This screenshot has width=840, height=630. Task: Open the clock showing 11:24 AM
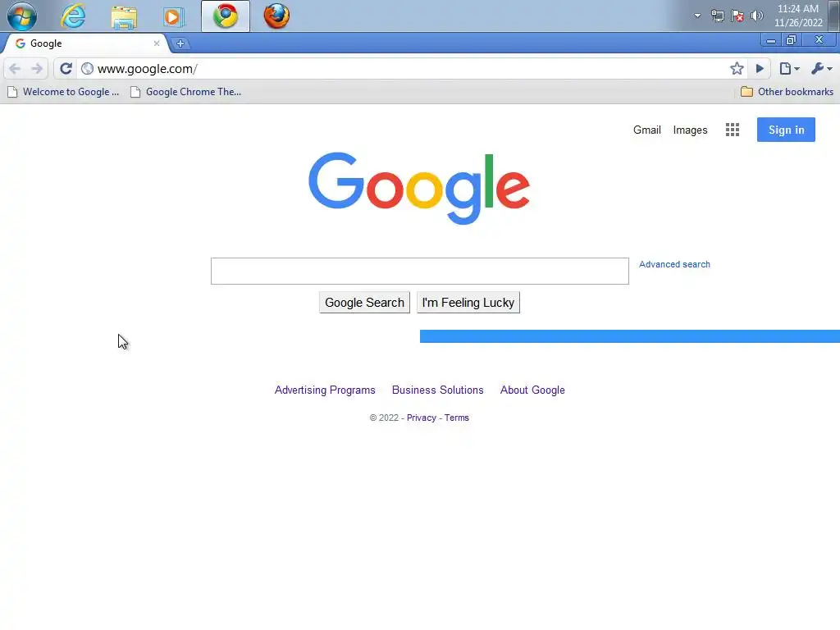(x=798, y=16)
